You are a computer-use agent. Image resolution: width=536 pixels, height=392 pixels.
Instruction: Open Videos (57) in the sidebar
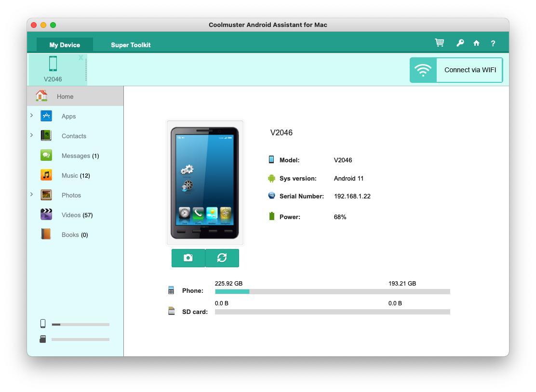(75, 215)
